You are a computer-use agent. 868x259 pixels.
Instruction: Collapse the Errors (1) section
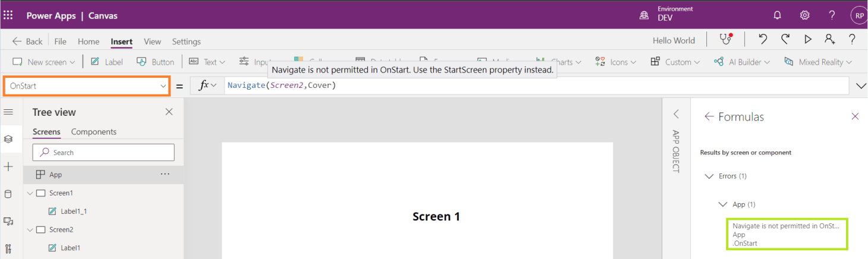point(709,176)
